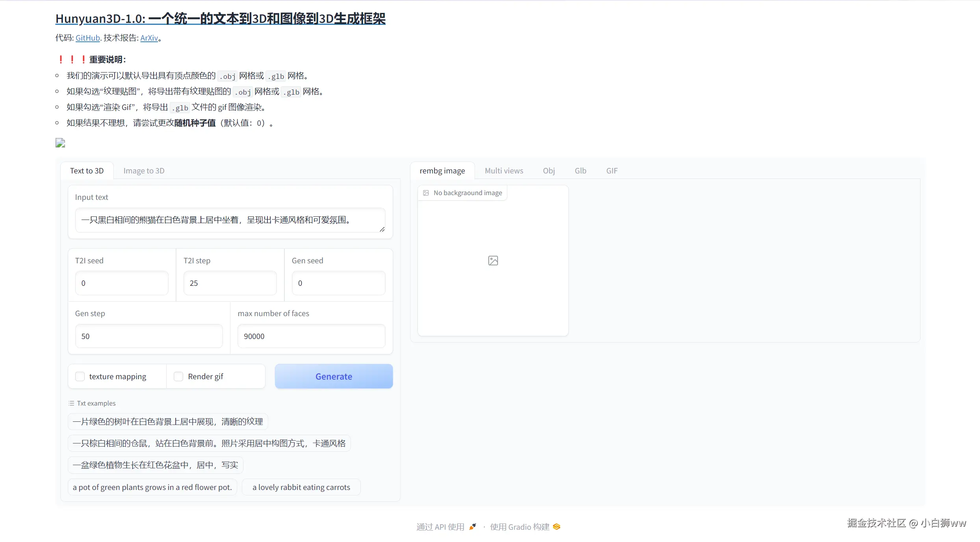Open the Multi views output tab

point(504,171)
